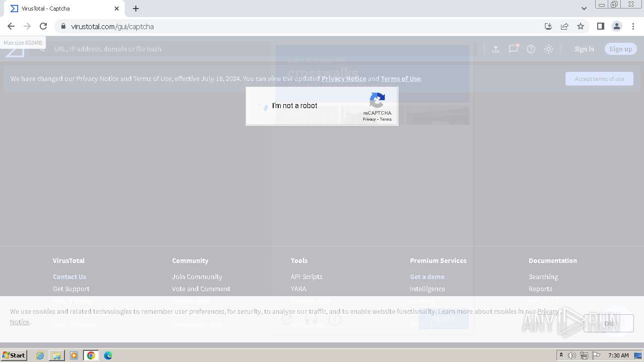This screenshot has width=644, height=362.
Task: Click OK on the cookie notice
Action: (x=609, y=323)
